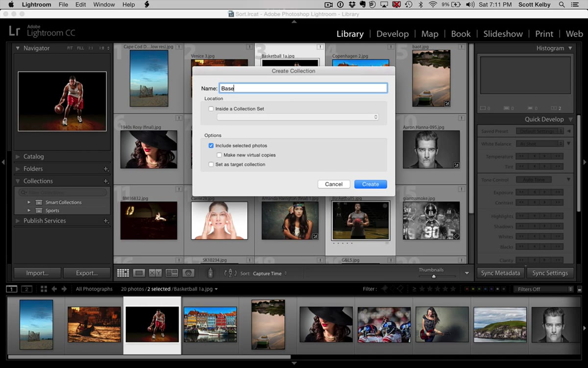
Task: Select the Painter spray can tool
Action: coord(210,273)
